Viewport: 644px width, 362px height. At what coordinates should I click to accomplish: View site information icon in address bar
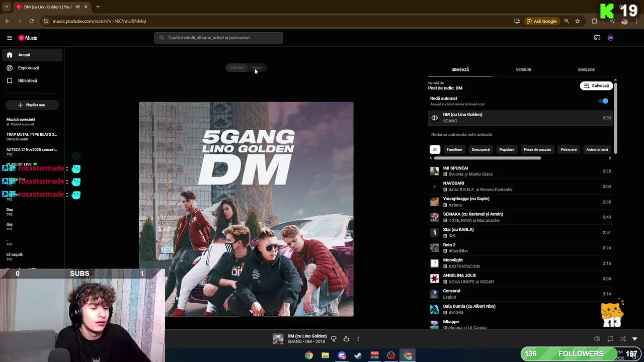click(x=46, y=21)
